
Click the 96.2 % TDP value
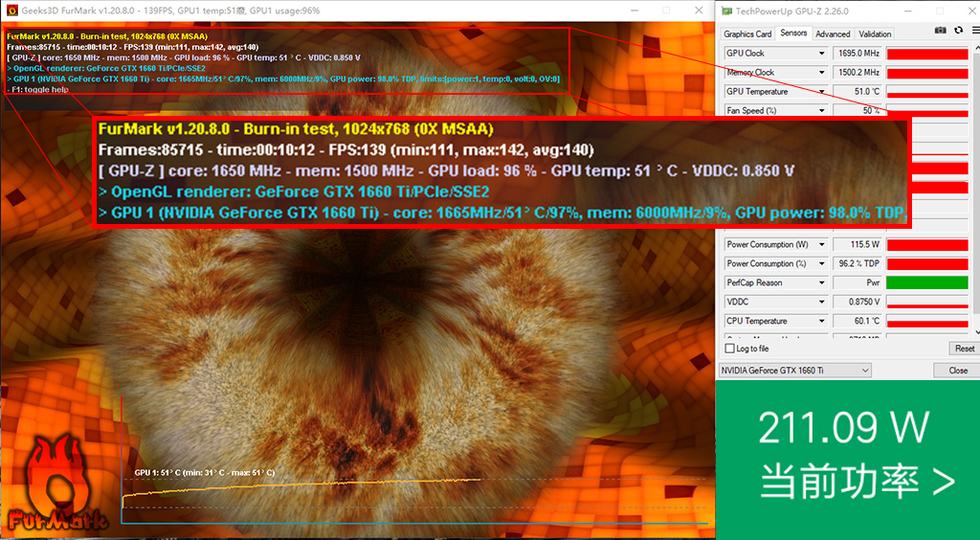[857, 263]
